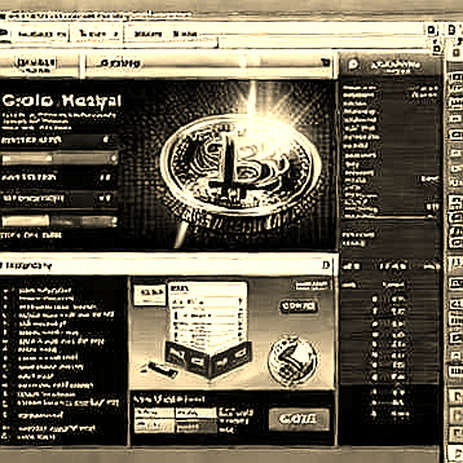The height and width of the screenshot is (463, 463).
Task: Click the large gold coin image
Action: pos(241,166)
